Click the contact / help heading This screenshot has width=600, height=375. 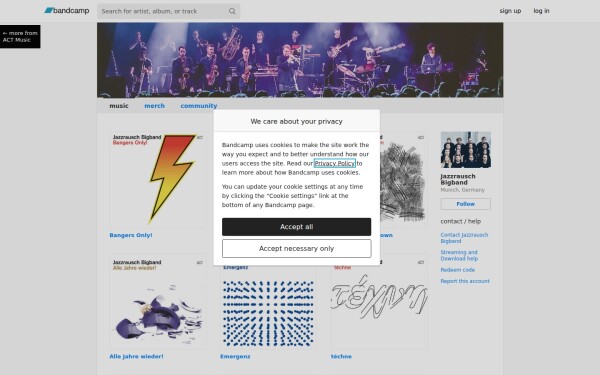[460, 221]
